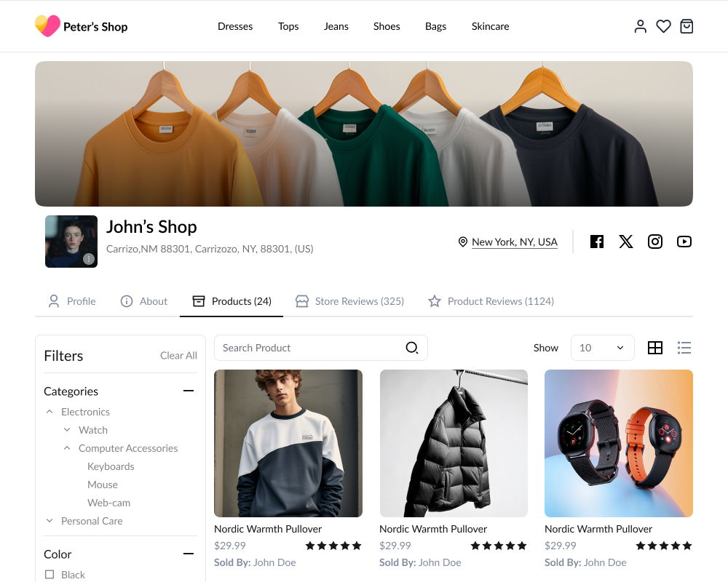Go to Shoes in navigation
The width and height of the screenshot is (728, 582).
[x=387, y=26]
